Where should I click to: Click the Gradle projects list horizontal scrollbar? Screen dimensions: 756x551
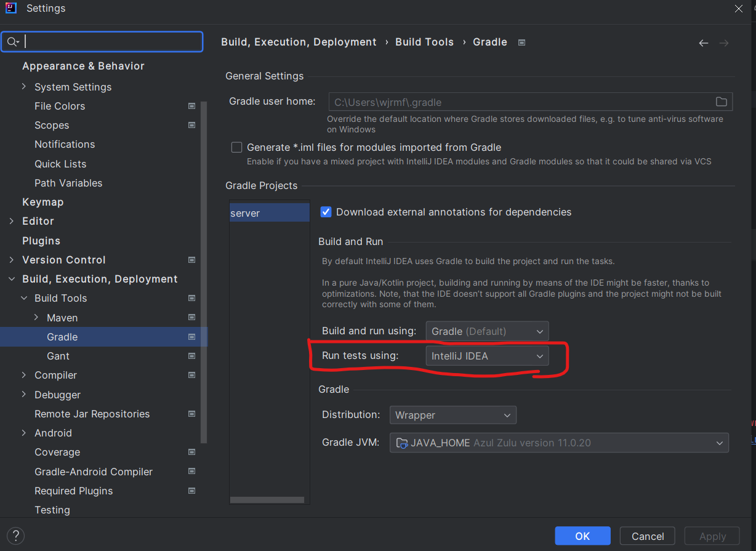point(267,500)
